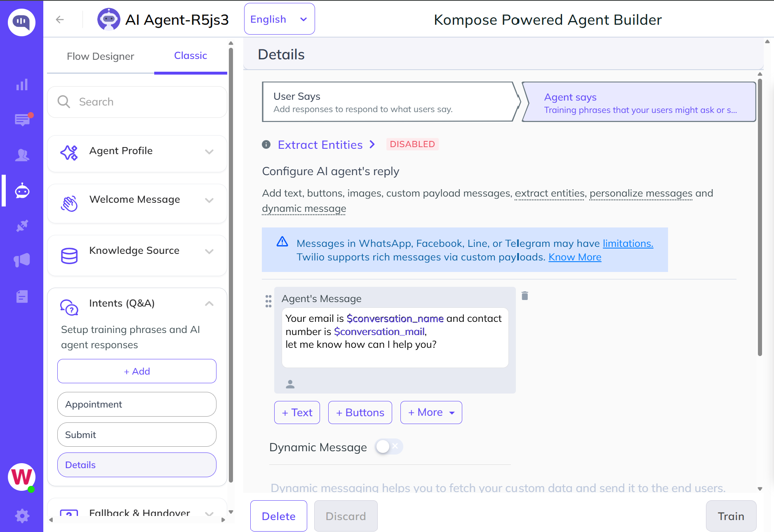Switch to the Flow Designer tab
The width and height of the screenshot is (774, 532).
click(100, 56)
